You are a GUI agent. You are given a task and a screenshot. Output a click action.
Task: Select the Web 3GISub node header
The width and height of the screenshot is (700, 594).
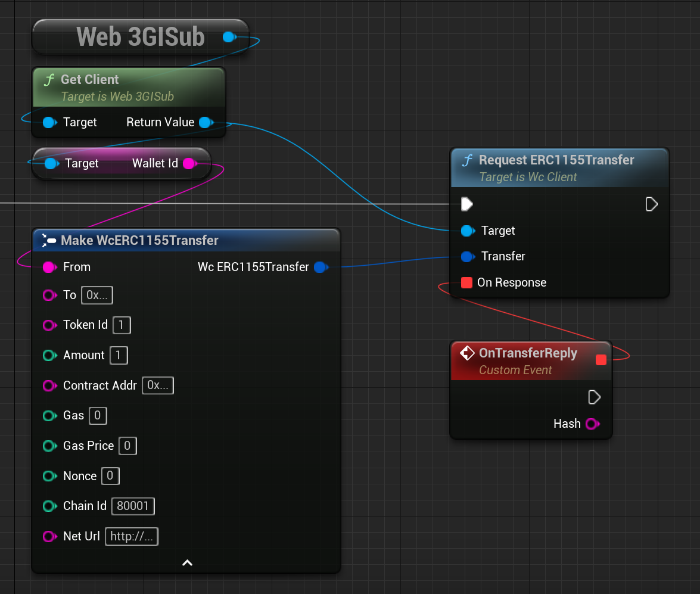click(140, 36)
